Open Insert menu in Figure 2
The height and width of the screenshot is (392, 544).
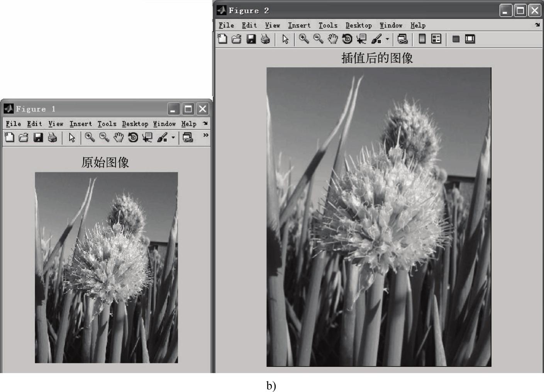299,25
